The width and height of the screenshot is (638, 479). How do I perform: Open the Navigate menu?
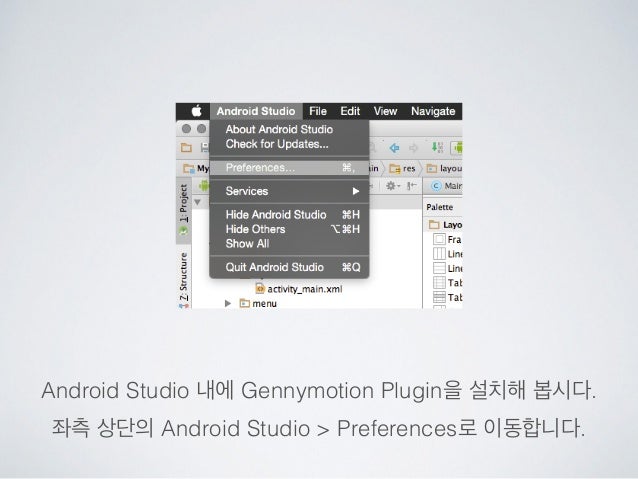(433, 111)
